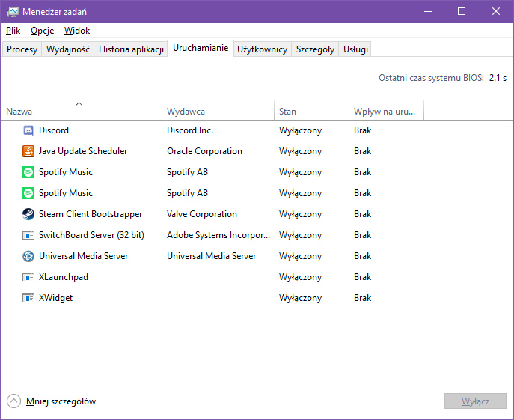Image resolution: width=514 pixels, height=420 pixels.
Task: Click Brak impact in the Steam row
Action: click(363, 214)
